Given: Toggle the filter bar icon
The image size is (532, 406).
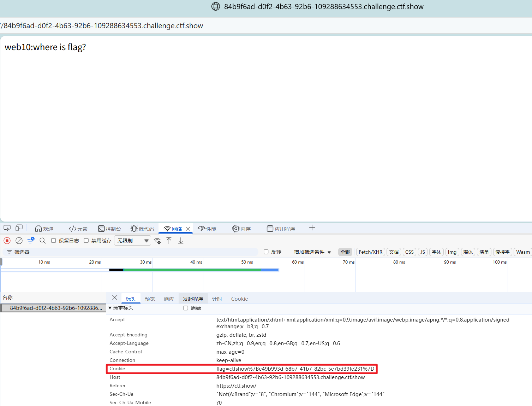Looking at the screenshot, I should [x=31, y=240].
